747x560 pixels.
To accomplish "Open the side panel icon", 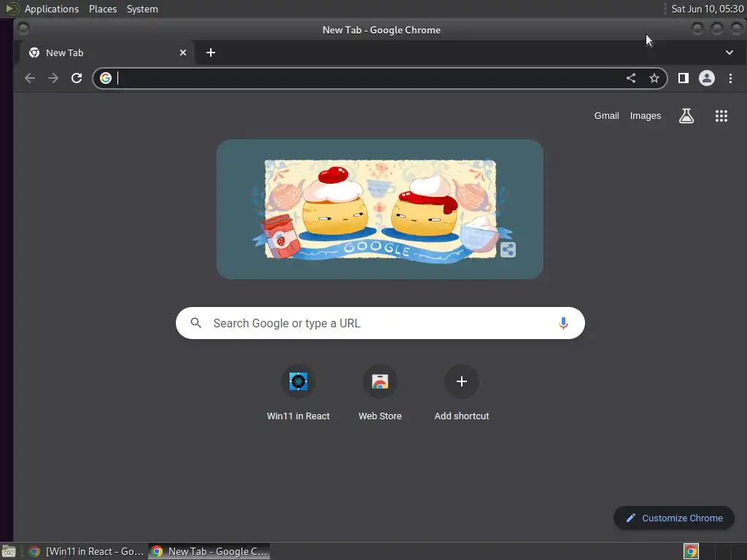I will [683, 78].
